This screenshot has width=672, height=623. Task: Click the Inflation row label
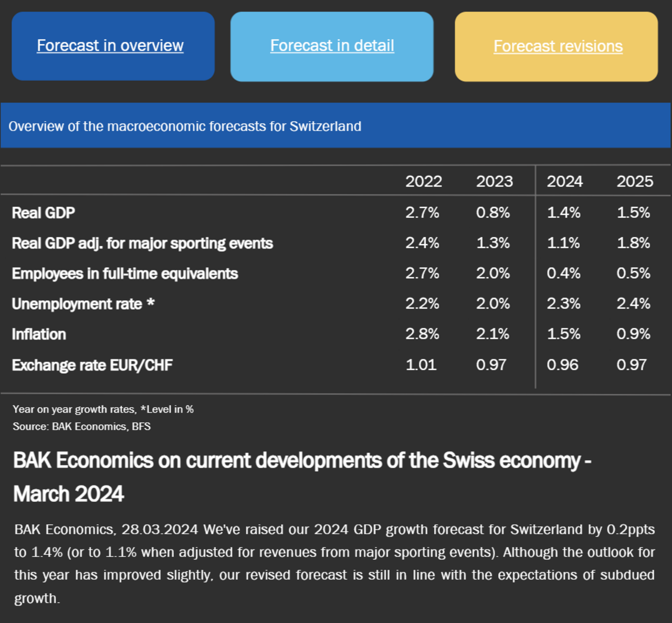(39, 334)
